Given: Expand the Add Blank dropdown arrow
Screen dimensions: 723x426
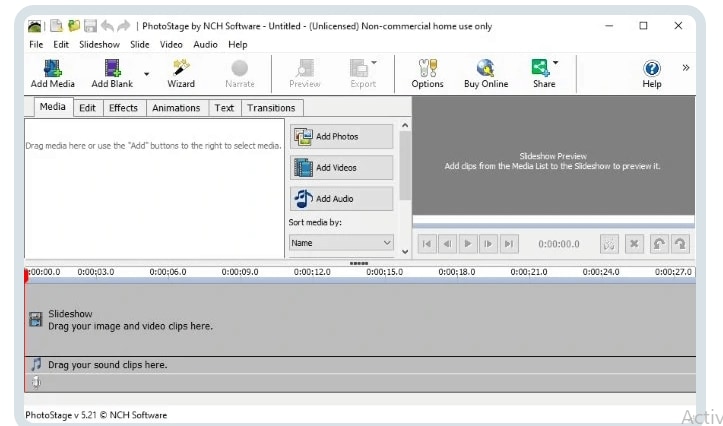Looking at the screenshot, I should 147,74.
